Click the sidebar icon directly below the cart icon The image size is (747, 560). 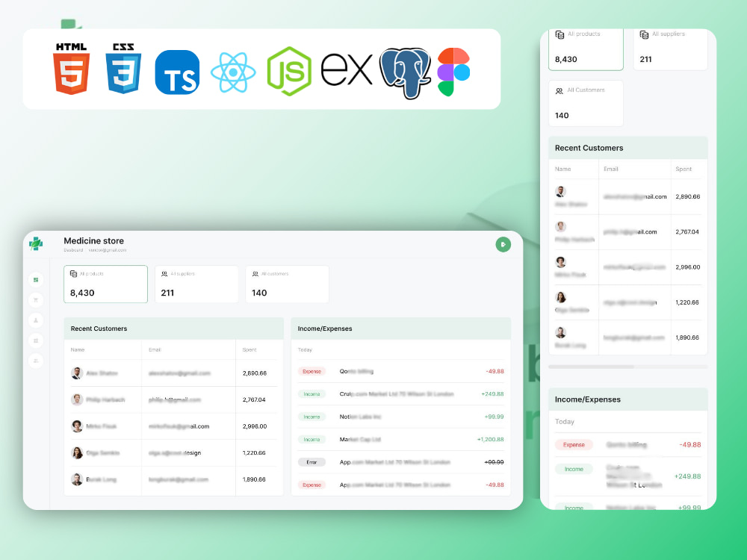[36, 320]
